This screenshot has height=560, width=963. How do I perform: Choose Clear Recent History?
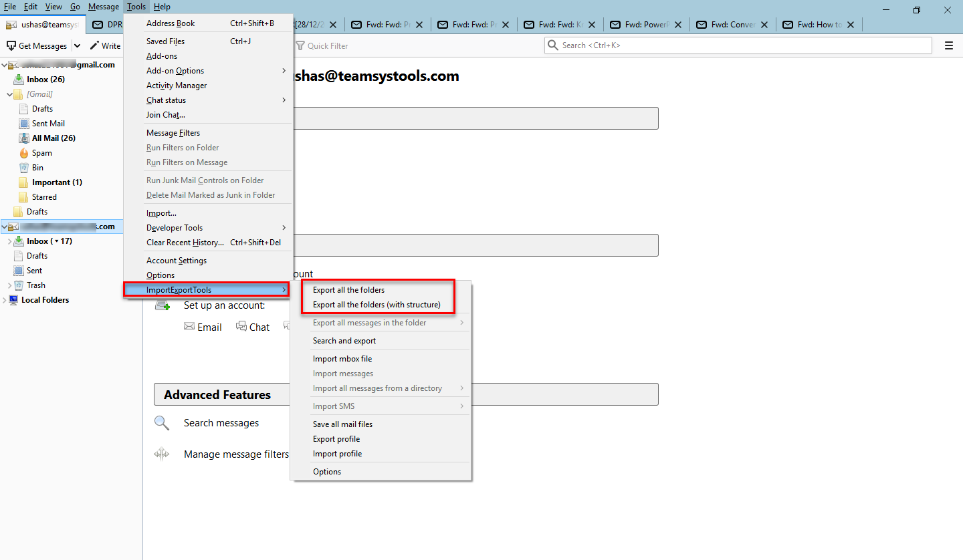209,243
